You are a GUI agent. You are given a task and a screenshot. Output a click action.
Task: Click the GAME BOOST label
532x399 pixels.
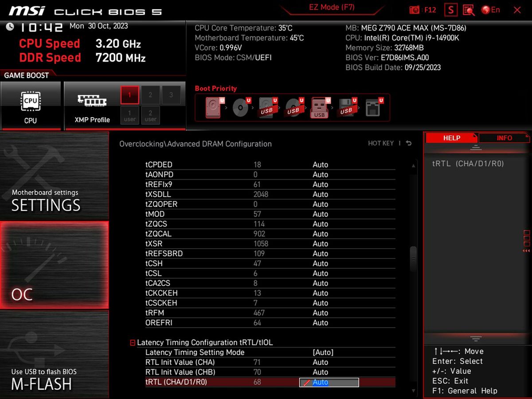pyautogui.click(x=26, y=75)
